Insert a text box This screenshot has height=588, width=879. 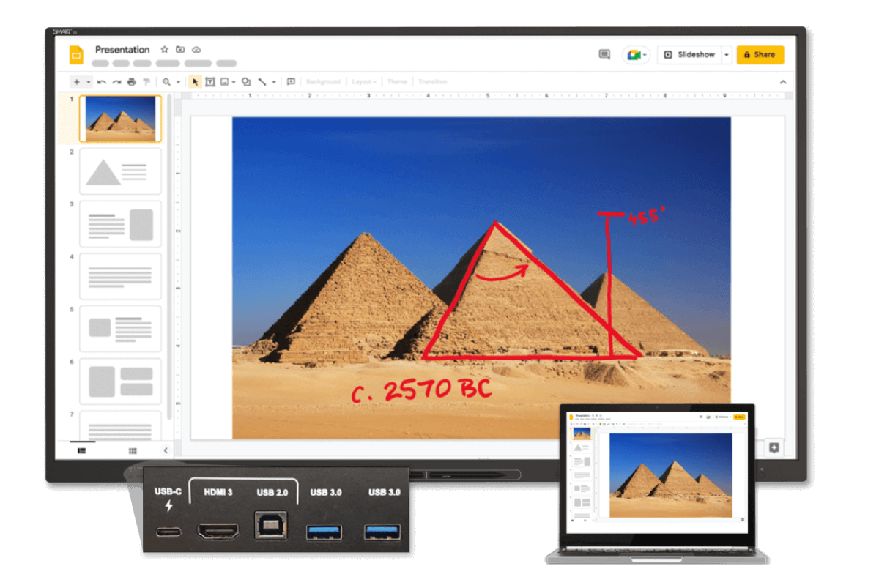pos(212,81)
